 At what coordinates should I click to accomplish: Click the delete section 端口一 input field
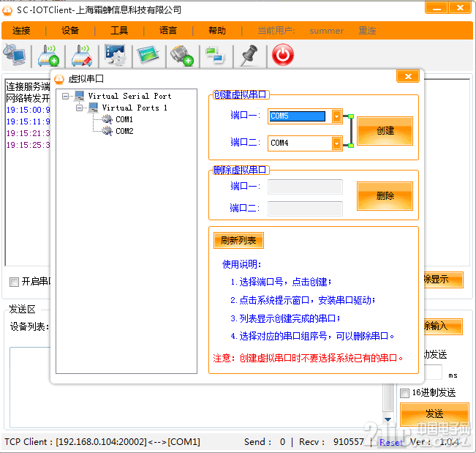(x=305, y=187)
